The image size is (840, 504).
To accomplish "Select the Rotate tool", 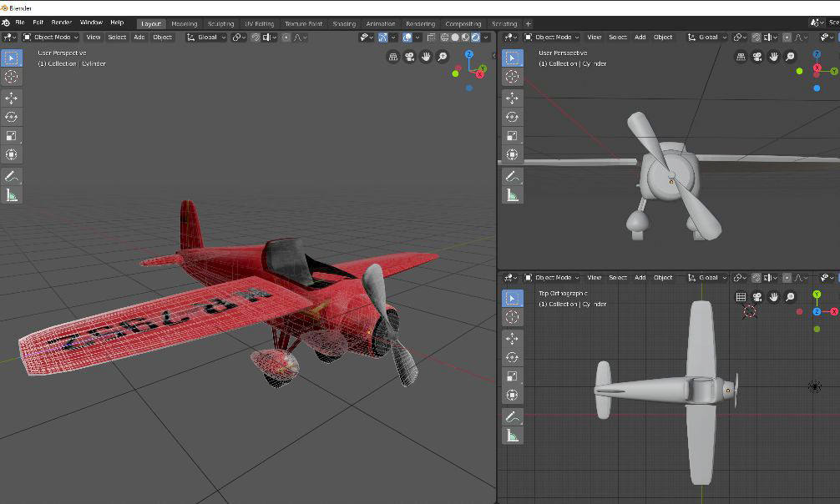I will [12, 116].
